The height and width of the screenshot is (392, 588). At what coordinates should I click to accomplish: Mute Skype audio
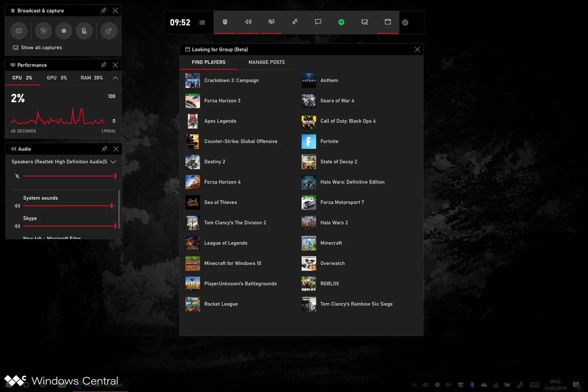point(17,226)
